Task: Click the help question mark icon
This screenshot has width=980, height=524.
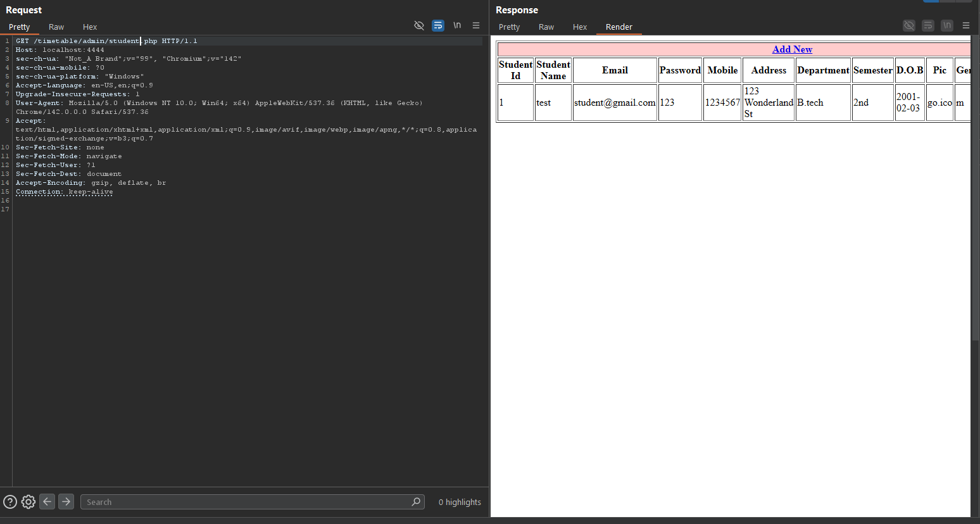Action: click(10, 502)
